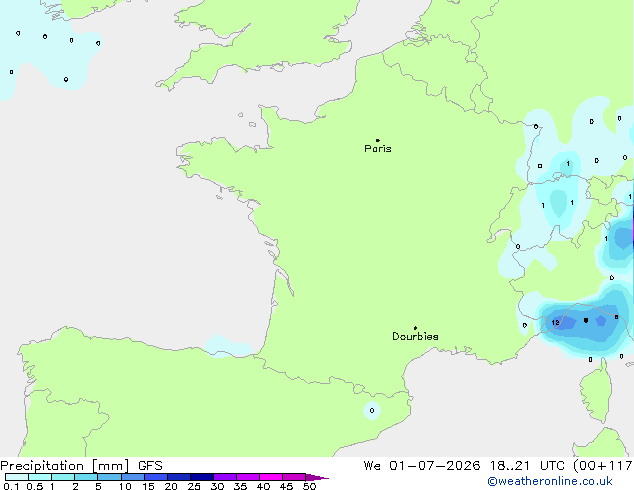Click the blue rain area near Nice
This screenshot has width=634, height=490.
pyautogui.click(x=582, y=323)
